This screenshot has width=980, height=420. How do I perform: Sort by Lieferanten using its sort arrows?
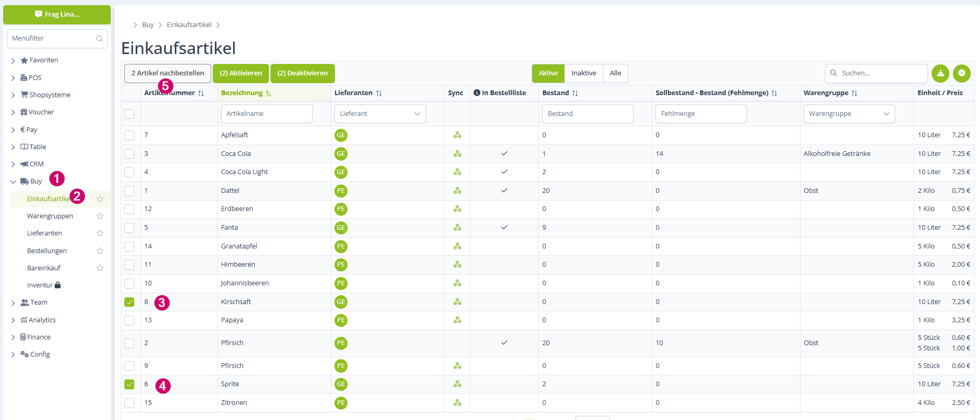[x=379, y=93]
